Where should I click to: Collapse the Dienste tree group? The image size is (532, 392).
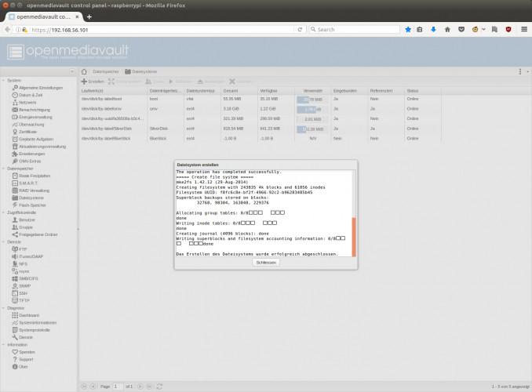[3, 242]
